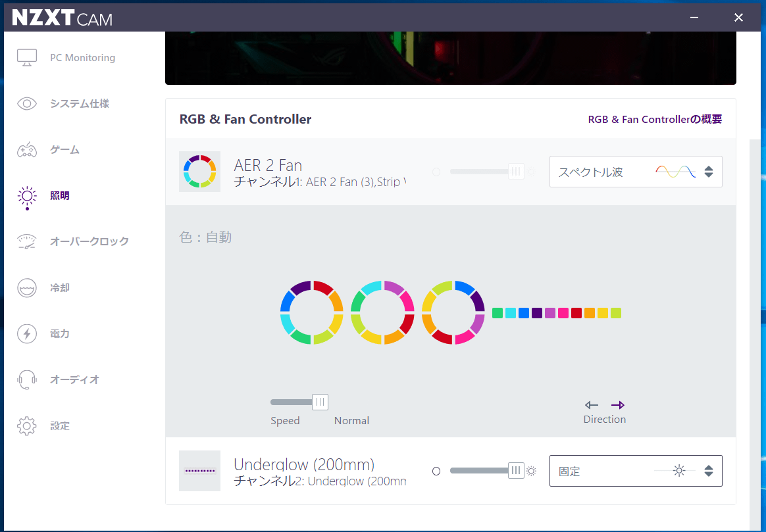Screen dimensions: 766x532
Task: Open the スペクトル波 effect dropdown
Action: (x=636, y=172)
